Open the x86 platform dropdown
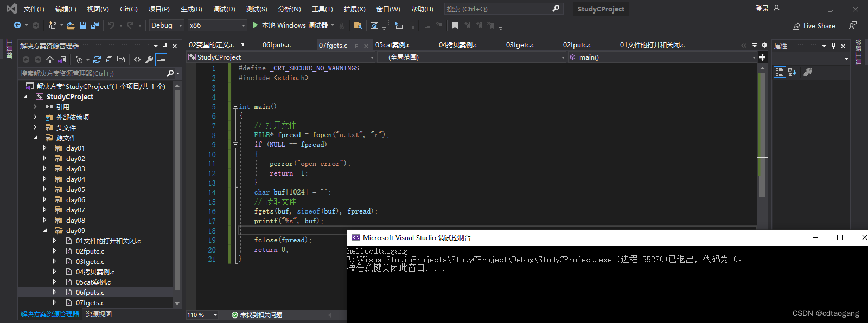The height and width of the screenshot is (323, 868). point(218,25)
